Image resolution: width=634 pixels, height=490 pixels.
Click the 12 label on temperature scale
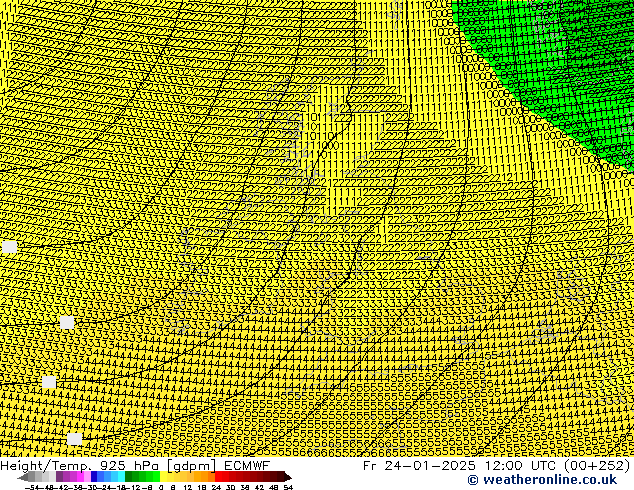188,487
